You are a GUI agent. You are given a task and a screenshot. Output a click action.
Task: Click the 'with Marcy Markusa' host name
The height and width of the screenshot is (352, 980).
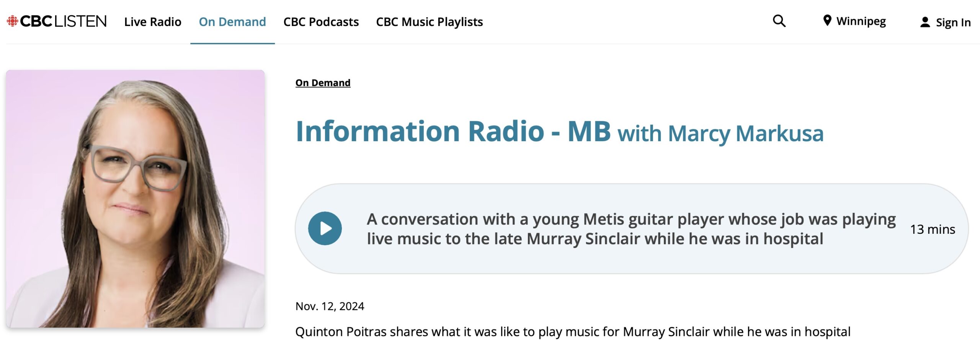click(x=720, y=134)
